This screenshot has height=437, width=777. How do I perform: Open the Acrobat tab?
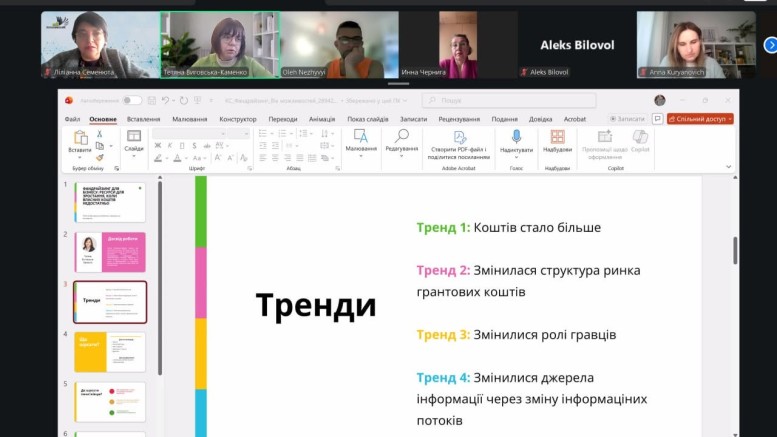(x=575, y=119)
